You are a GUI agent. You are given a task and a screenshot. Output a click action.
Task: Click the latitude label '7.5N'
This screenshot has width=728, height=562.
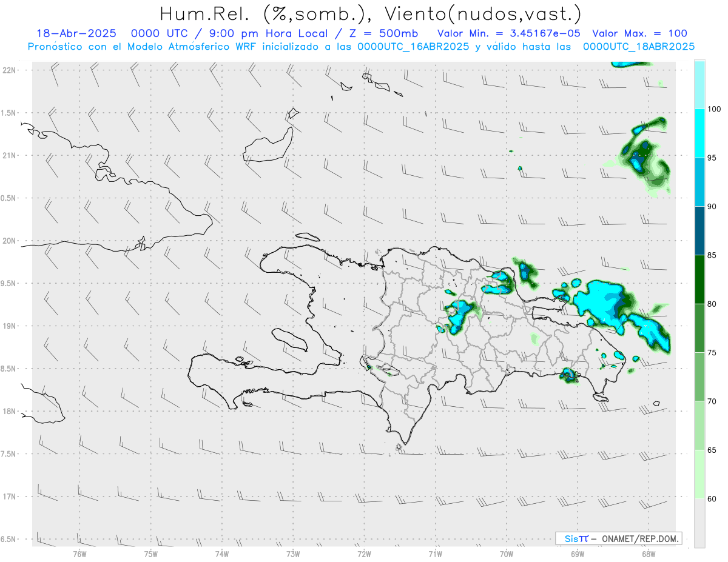(9, 454)
